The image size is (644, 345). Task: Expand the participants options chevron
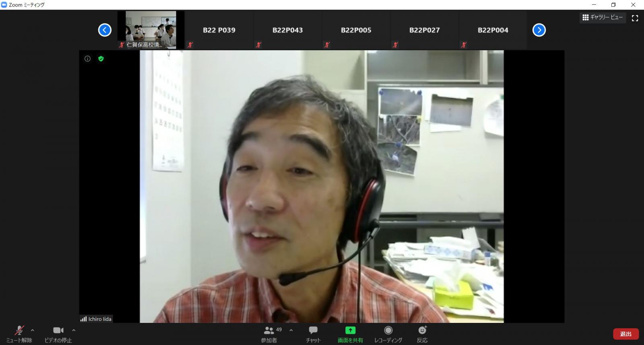[x=291, y=330]
